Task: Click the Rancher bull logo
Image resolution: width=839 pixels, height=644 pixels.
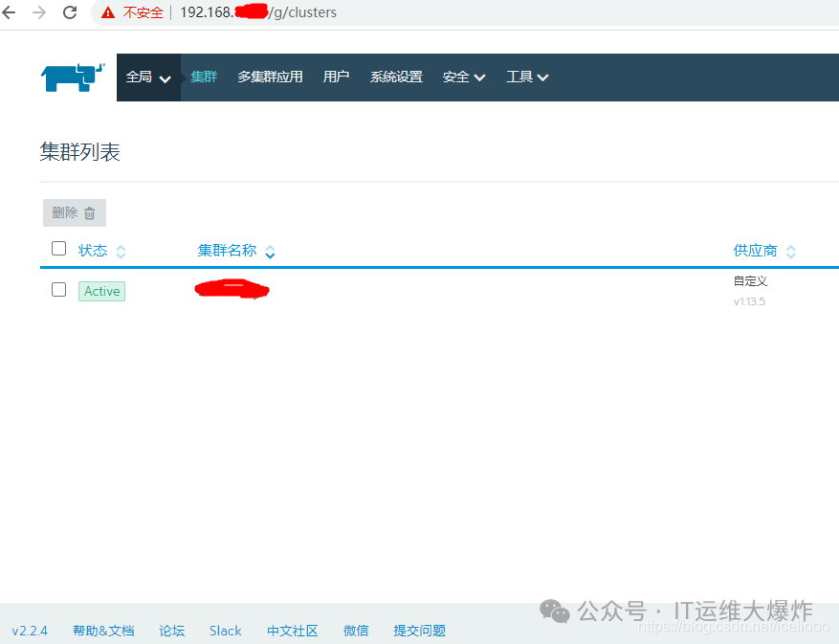Action: pyautogui.click(x=73, y=78)
